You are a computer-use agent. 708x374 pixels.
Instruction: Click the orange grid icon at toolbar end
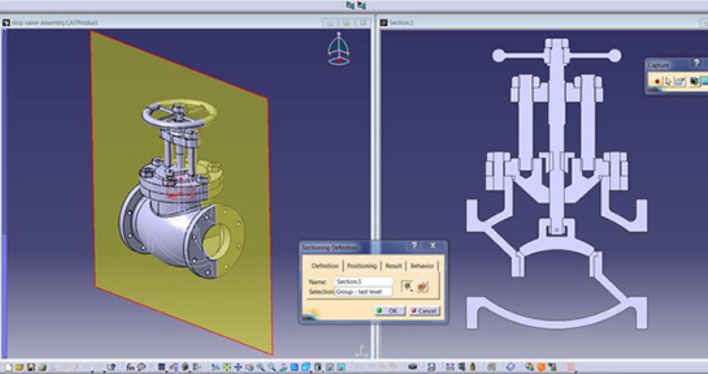click(571, 367)
